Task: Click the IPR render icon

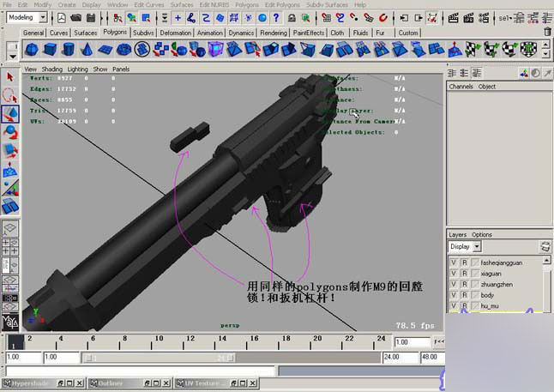Action: tap(468, 18)
